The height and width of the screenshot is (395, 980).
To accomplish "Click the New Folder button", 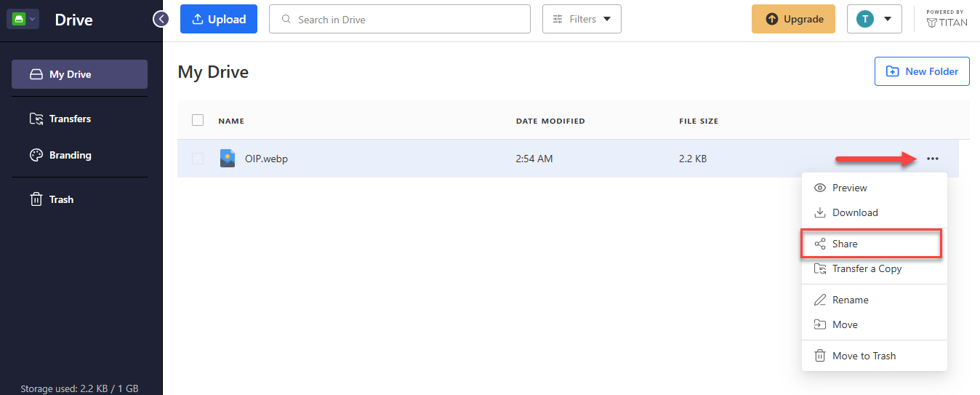I will click(x=922, y=71).
